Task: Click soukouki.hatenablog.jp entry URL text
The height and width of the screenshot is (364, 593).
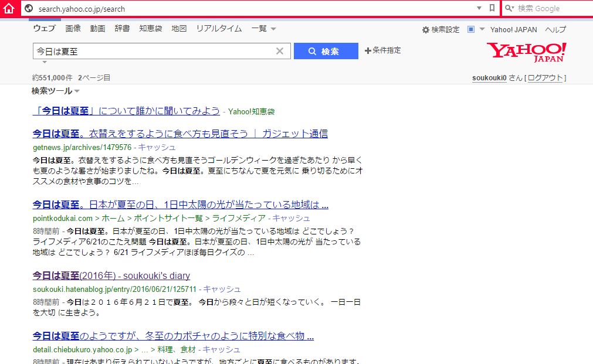Action: 114,289
